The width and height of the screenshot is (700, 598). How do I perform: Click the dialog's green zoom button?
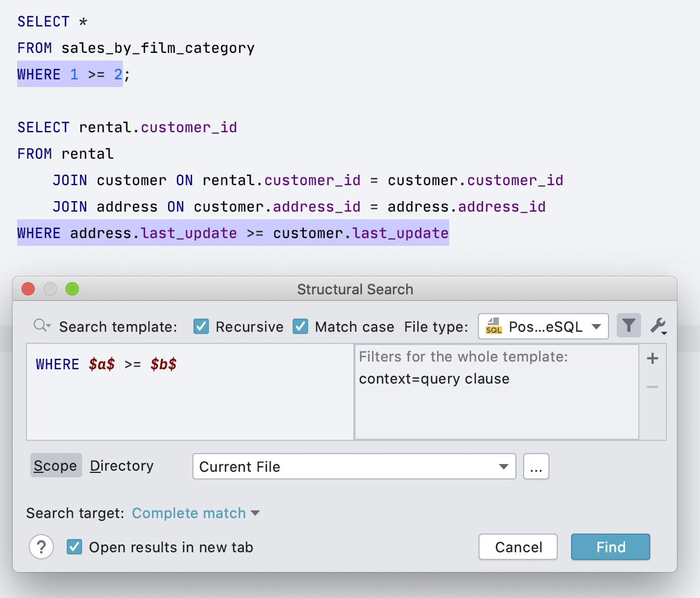click(x=72, y=289)
